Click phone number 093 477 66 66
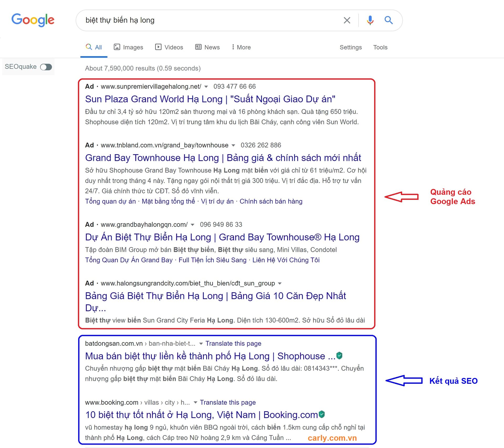Screen dimensions: 504x448 coord(234,87)
